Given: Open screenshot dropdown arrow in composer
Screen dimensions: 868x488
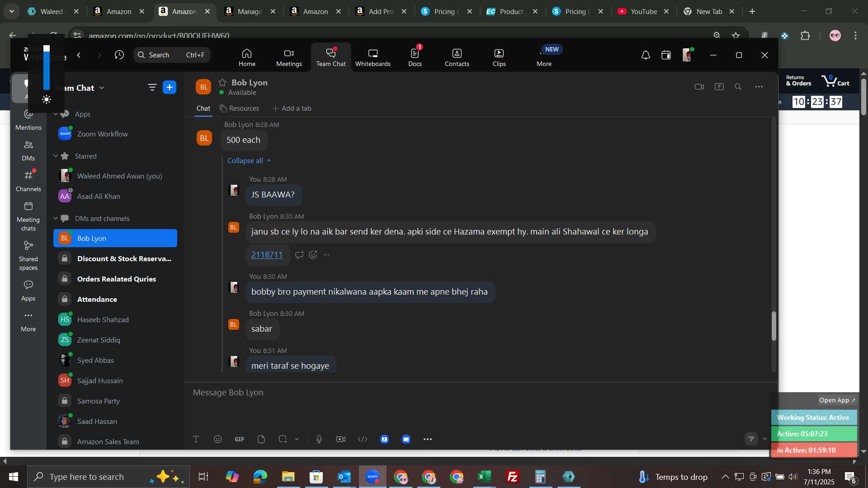Looking at the screenshot, I should click(297, 439).
